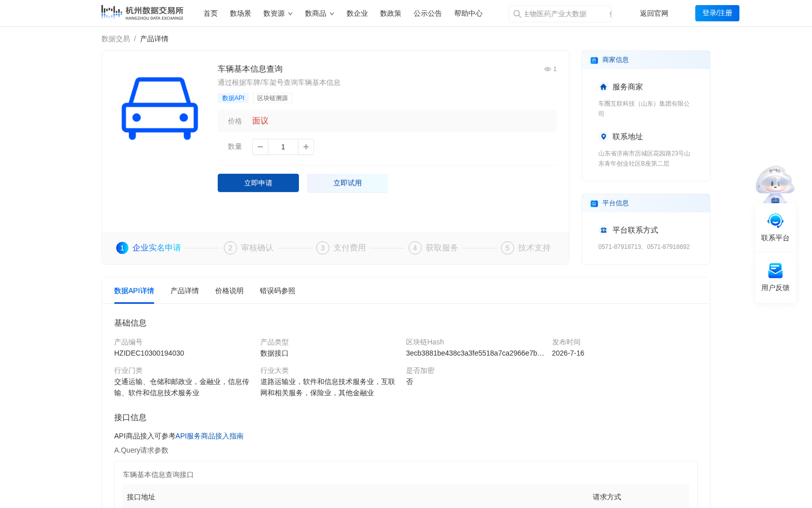Open 帮助中心 navigation item
Screen dimensions: 812x508
pyautogui.click(x=468, y=13)
